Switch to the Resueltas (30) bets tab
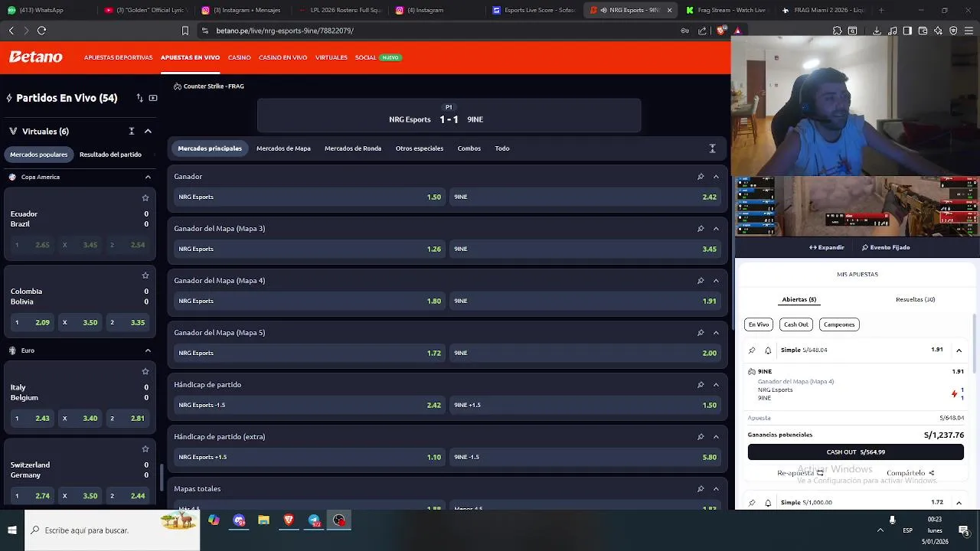 (916, 299)
